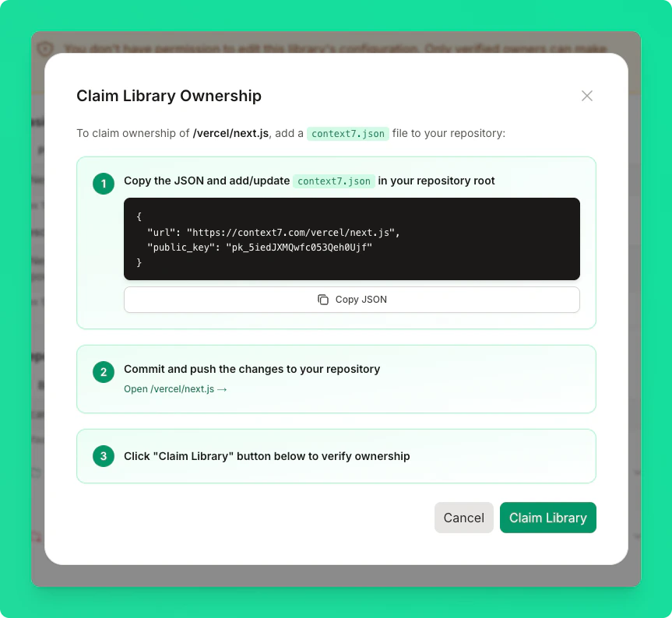
Task: Open the /vercel/next.js repository link
Action: click(171, 389)
